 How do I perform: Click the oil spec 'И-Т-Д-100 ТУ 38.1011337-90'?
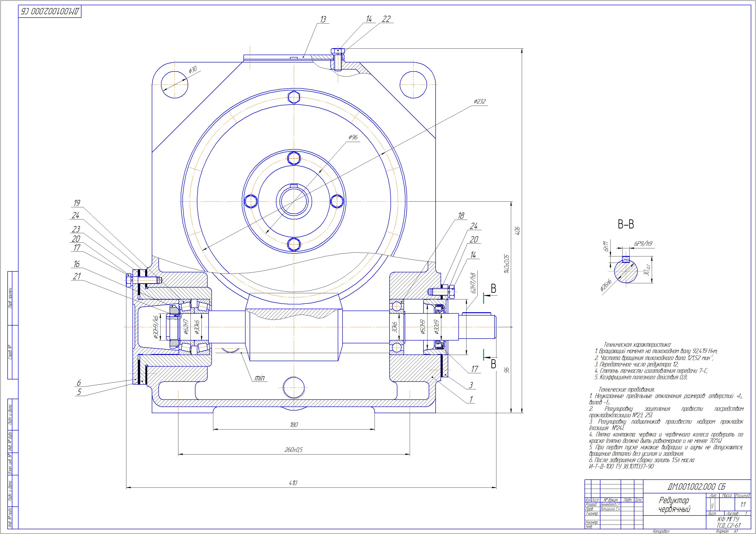coord(621,466)
